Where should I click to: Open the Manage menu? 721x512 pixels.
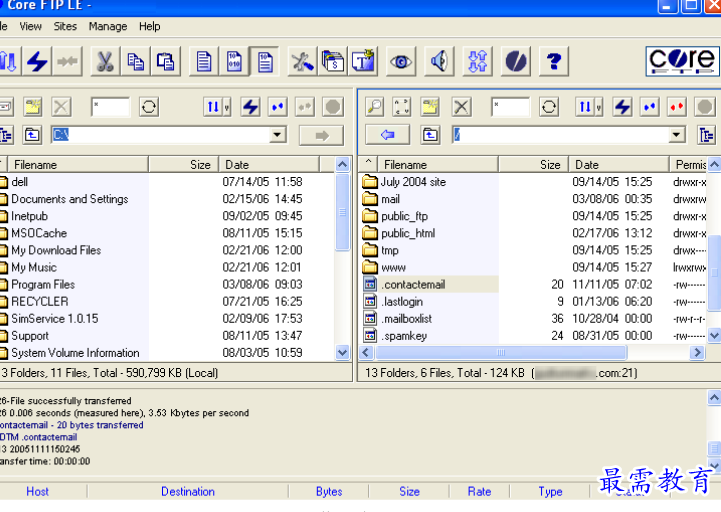click(x=108, y=26)
